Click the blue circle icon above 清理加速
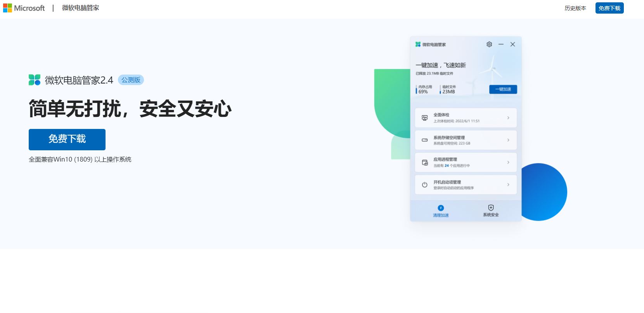This screenshot has width=644, height=313. [x=441, y=208]
